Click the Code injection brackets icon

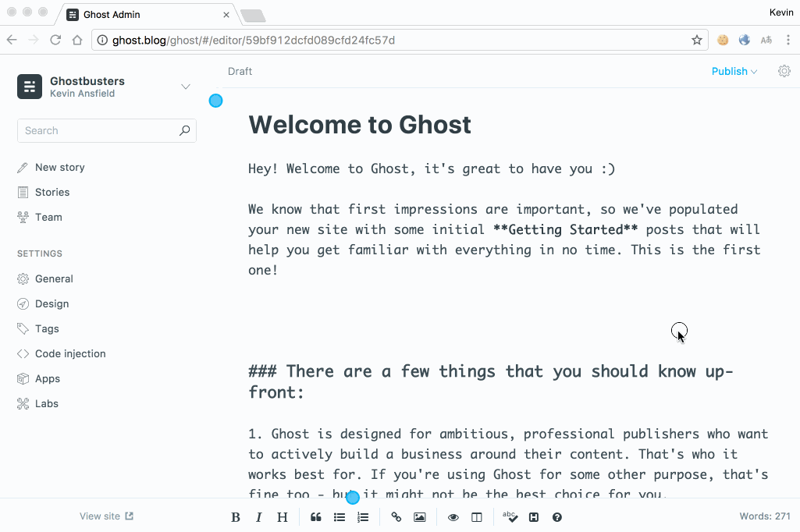point(23,354)
